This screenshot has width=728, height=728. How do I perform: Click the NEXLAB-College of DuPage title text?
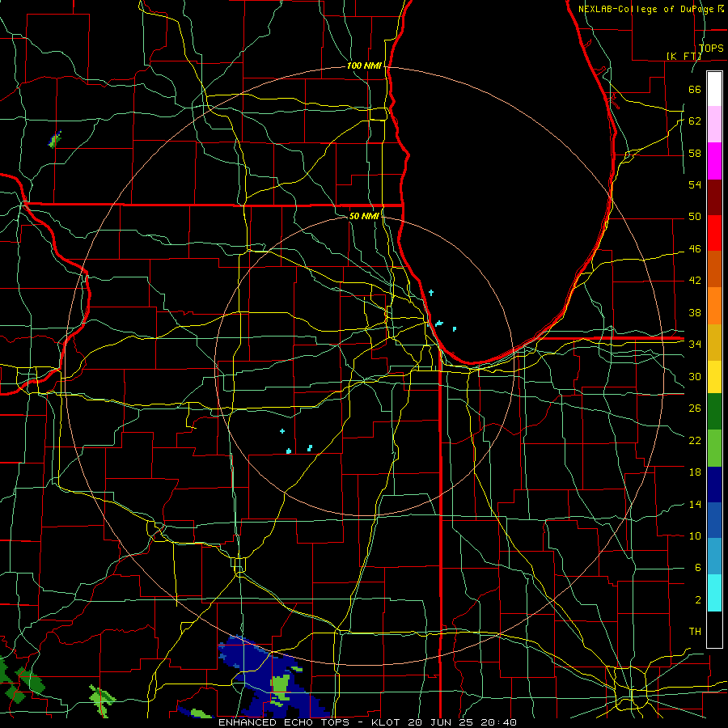(647, 9)
